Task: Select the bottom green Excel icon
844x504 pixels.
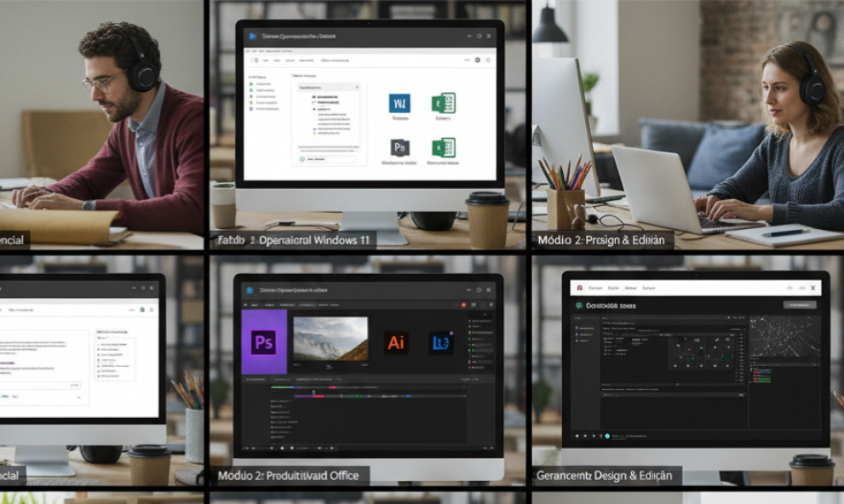Action: [x=443, y=146]
